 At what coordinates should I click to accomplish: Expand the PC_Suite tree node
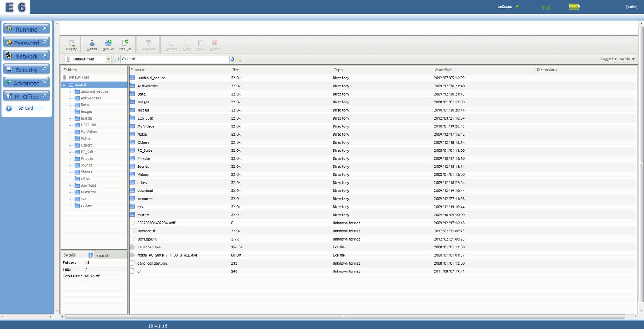pyautogui.click(x=70, y=152)
